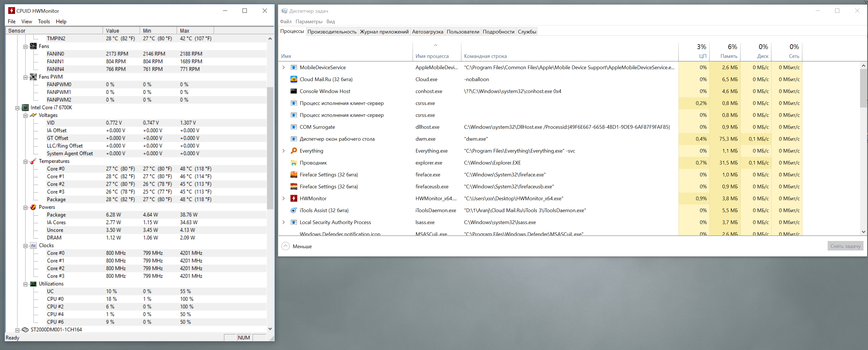The image size is (868, 350).
Task: Click the CPUID HWMonitor title bar icon
Action: coord(11,11)
